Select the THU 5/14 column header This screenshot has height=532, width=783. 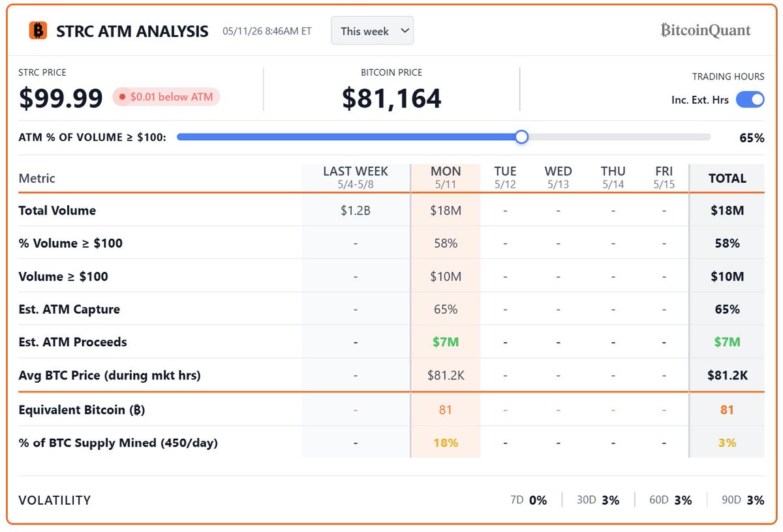click(x=613, y=177)
